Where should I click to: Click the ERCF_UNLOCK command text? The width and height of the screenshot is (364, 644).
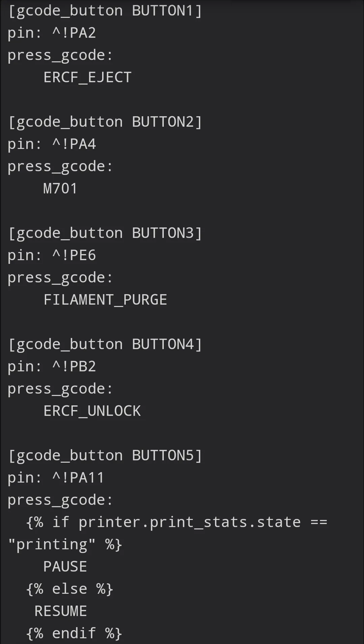pyautogui.click(x=92, y=411)
